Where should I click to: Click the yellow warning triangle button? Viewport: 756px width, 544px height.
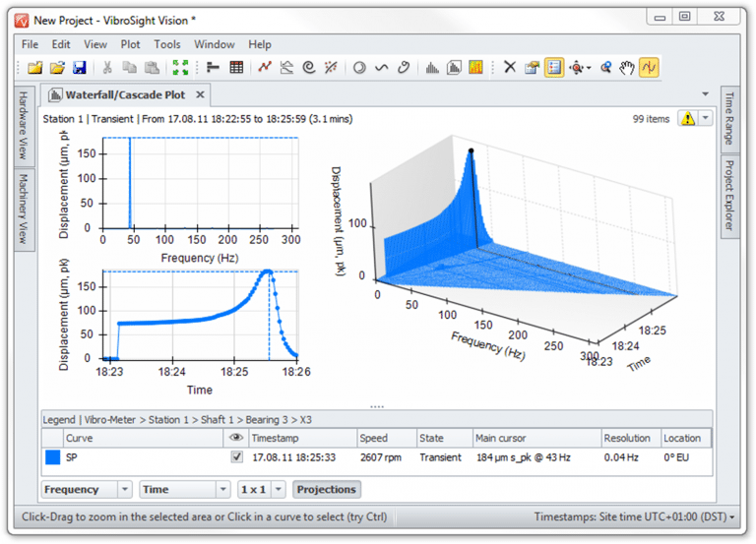click(x=686, y=119)
